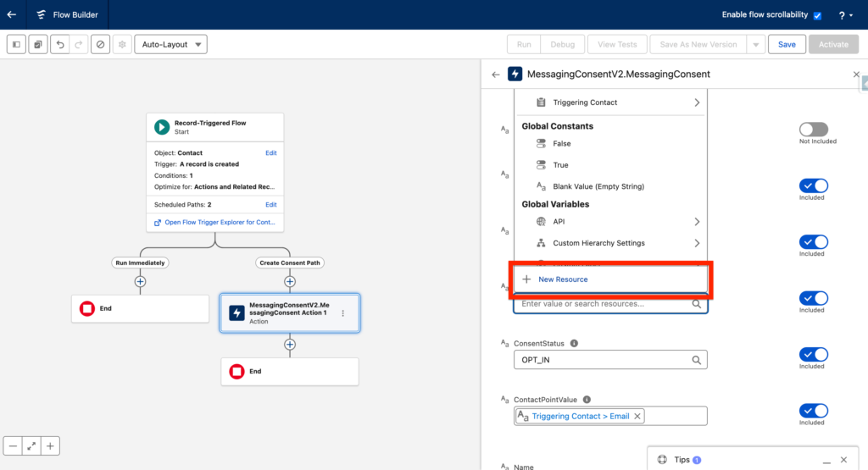Check the Enable flow scrollability checkbox
868x470 pixels.
817,15
